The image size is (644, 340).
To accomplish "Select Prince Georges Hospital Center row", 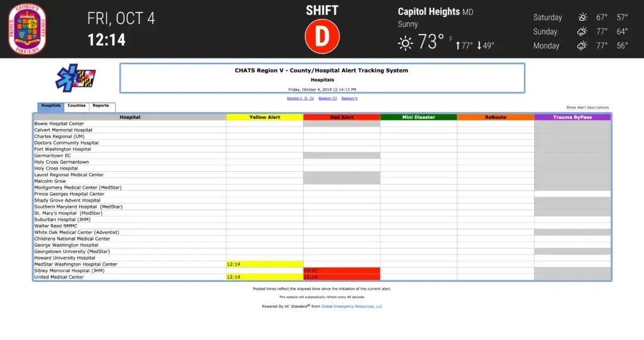I will [x=322, y=194].
